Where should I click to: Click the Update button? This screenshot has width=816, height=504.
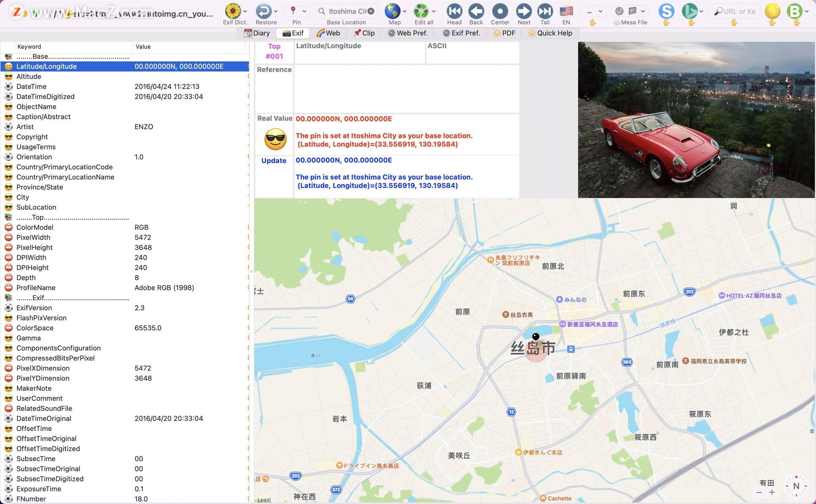pos(274,160)
